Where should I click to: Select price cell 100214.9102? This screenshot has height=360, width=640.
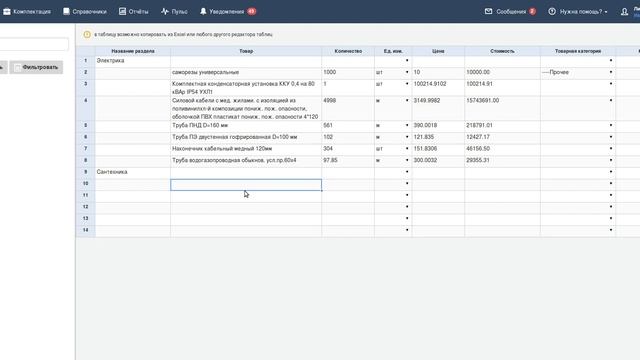[438, 88]
